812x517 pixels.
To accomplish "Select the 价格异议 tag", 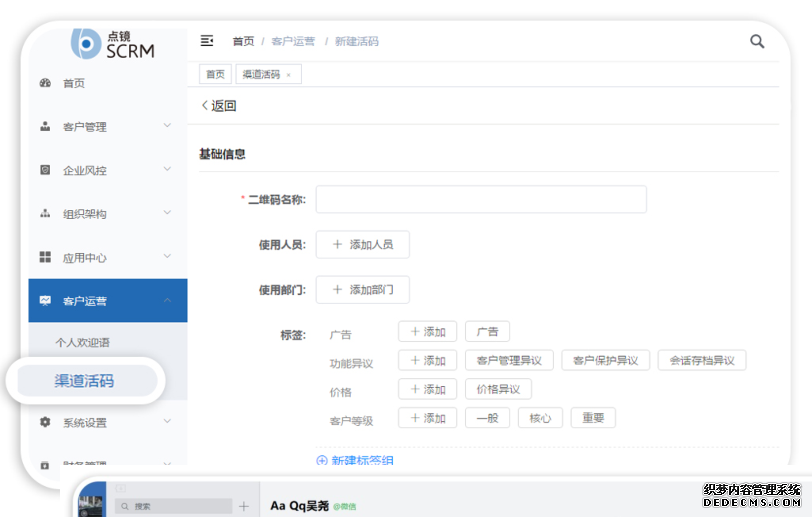I will 498,390.
